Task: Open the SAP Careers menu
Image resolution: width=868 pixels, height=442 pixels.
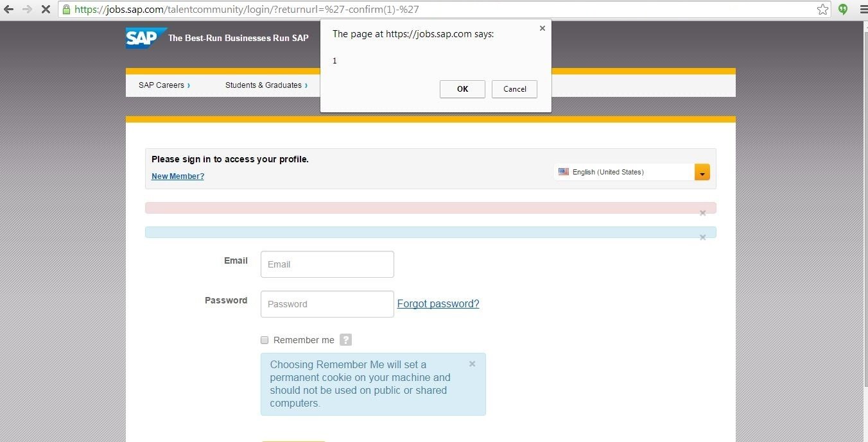Action: pyautogui.click(x=164, y=85)
